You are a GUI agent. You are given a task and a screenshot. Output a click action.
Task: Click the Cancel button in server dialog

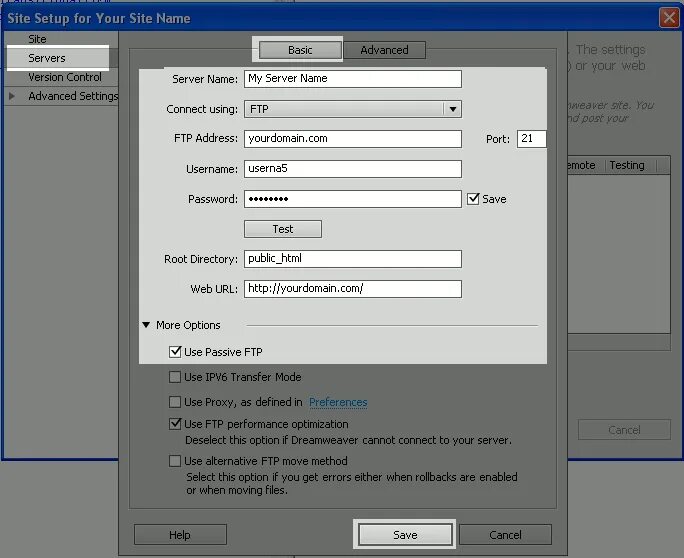[x=505, y=535]
